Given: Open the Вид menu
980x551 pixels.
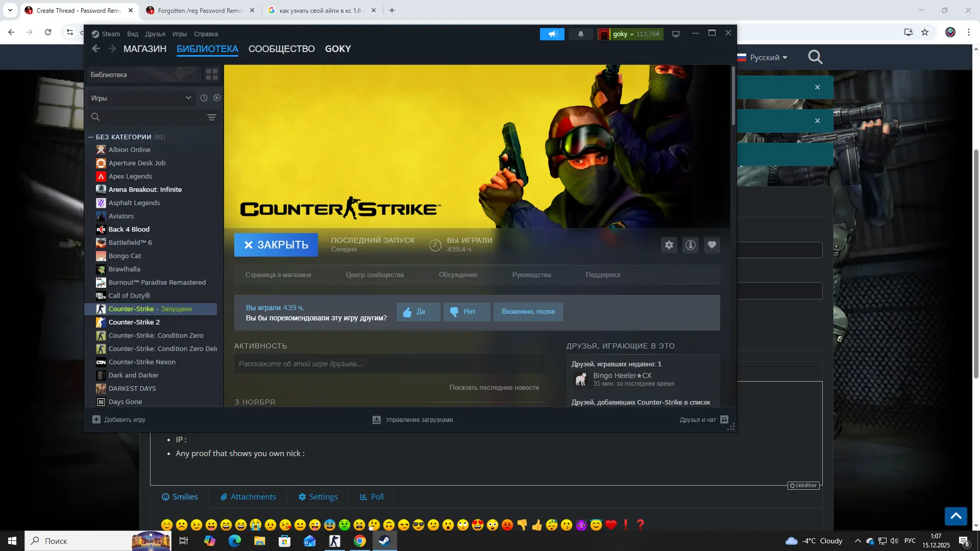Looking at the screenshot, I should [x=133, y=34].
